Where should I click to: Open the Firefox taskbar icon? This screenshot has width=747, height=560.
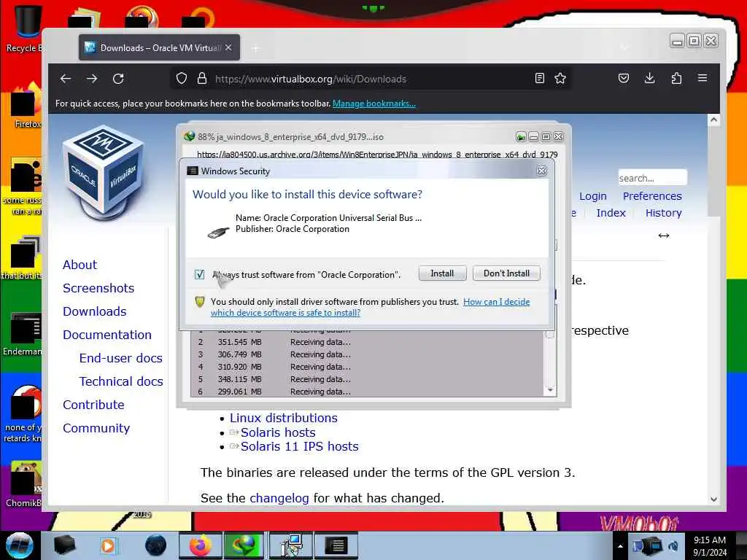click(200, 545)
